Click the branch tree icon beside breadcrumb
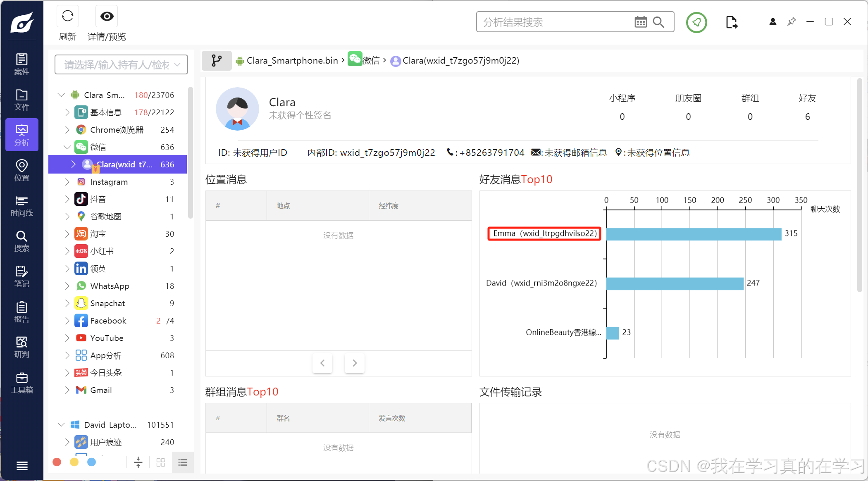 click(x=216, y=61)
